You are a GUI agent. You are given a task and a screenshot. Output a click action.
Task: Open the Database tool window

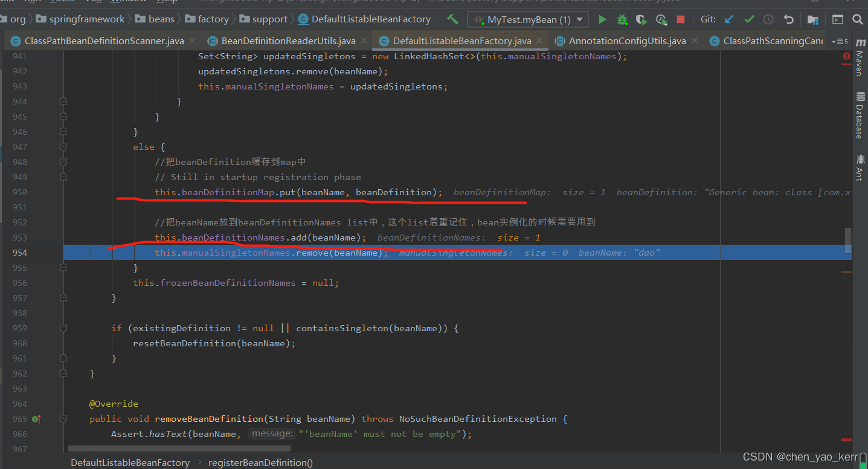[860, 115]
